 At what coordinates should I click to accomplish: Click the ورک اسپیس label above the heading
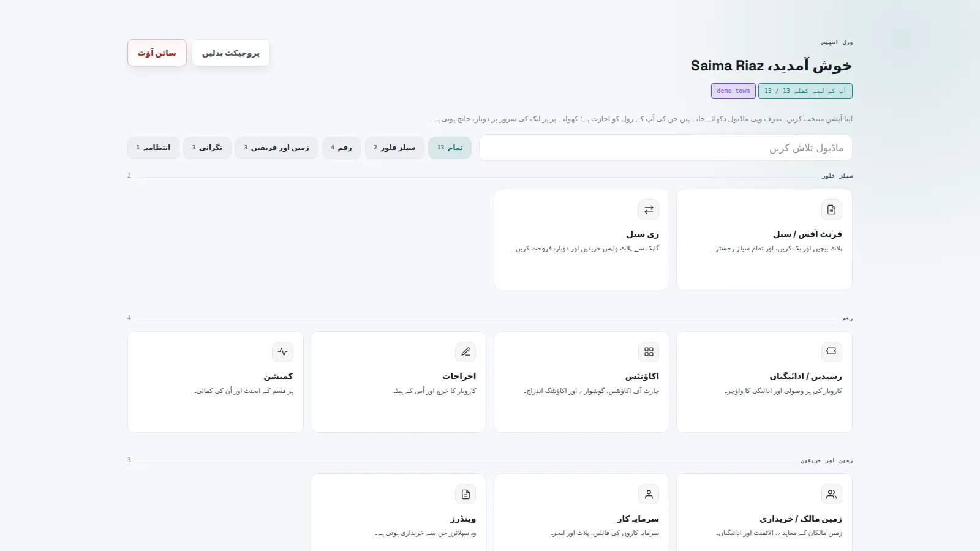(x=837, y=42)
